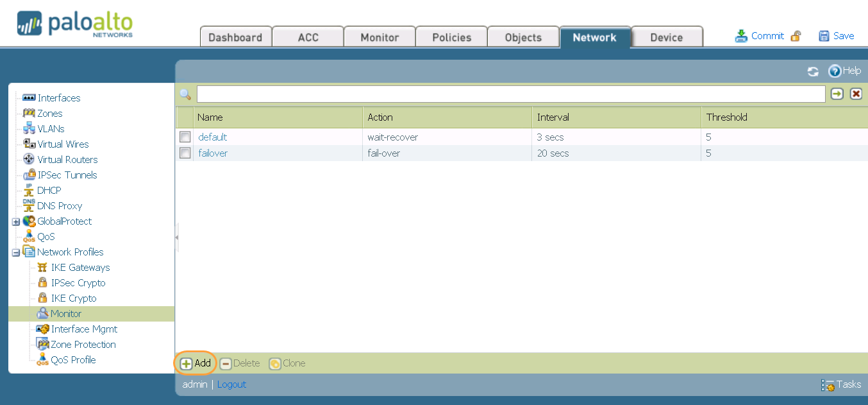Switch to the Policies tab

tap(451, 37)
